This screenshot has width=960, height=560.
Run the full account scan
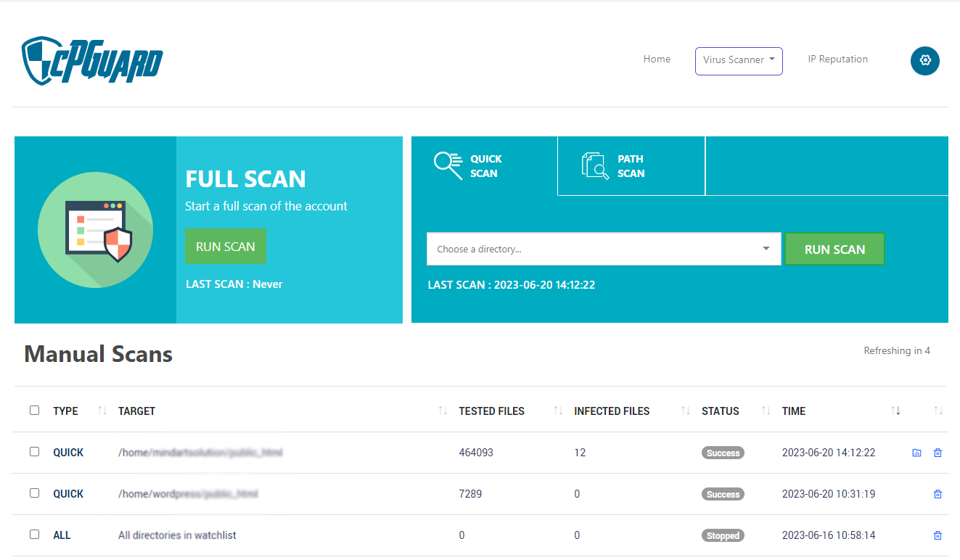(x=226, y=247)
